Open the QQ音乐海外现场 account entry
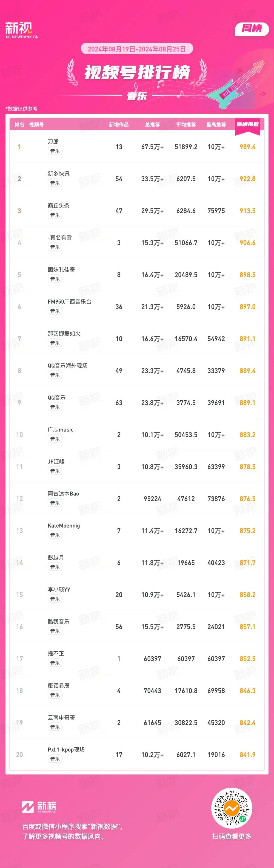The height and width of the screenshot is (868, 274). [x=67, y=366]
